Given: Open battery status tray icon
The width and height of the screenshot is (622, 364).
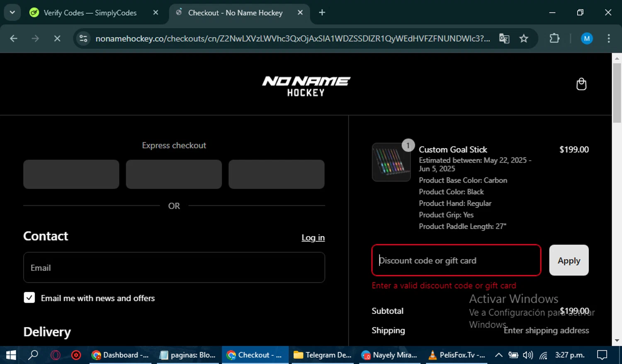Looking at the screenshot, I should (x=513, y=355).
